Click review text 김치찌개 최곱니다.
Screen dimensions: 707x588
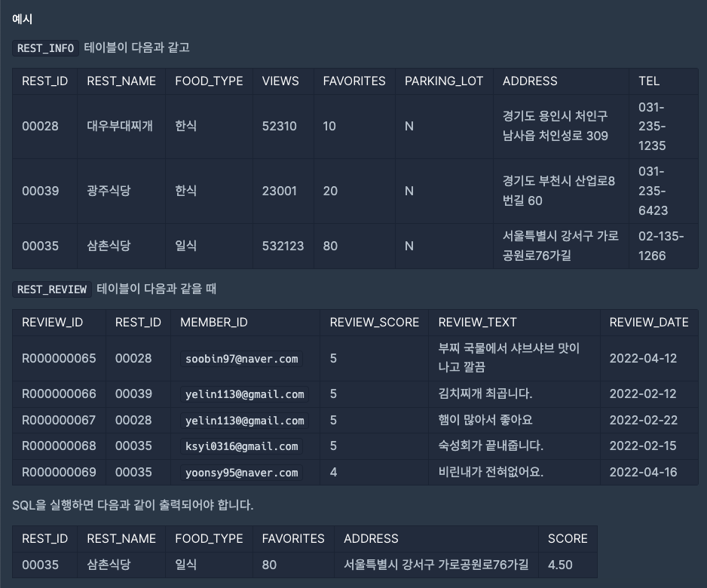coord(485,394)
